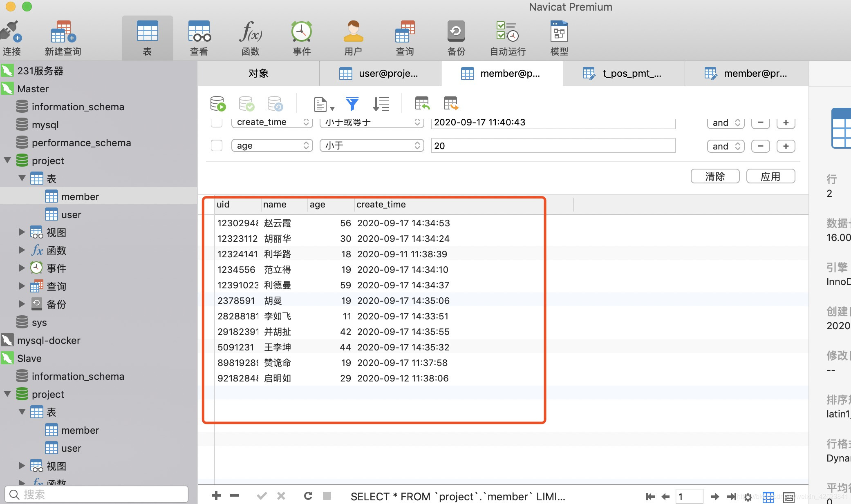This screenshot has height=504, width=851.
Task: Toggle the checkbox next to create_time filter
Action: click(x=217, y=123)
